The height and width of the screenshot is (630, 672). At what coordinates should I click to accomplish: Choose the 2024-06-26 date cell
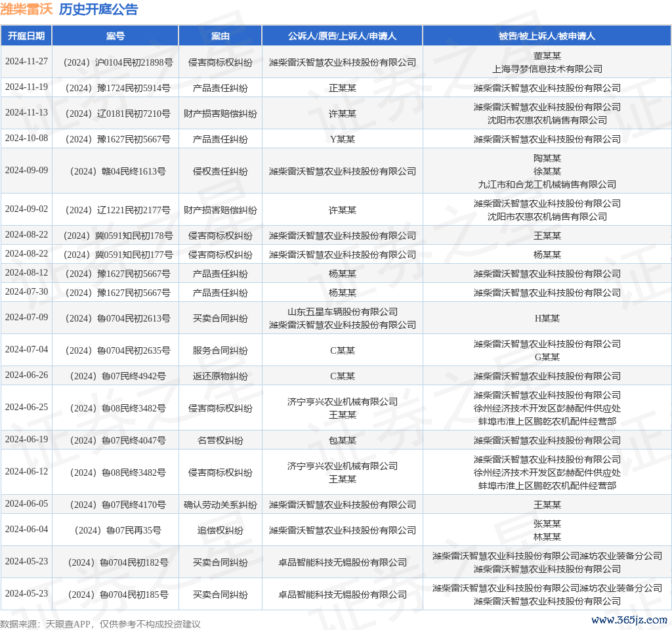pyautogui.click(x=26, y=375)
